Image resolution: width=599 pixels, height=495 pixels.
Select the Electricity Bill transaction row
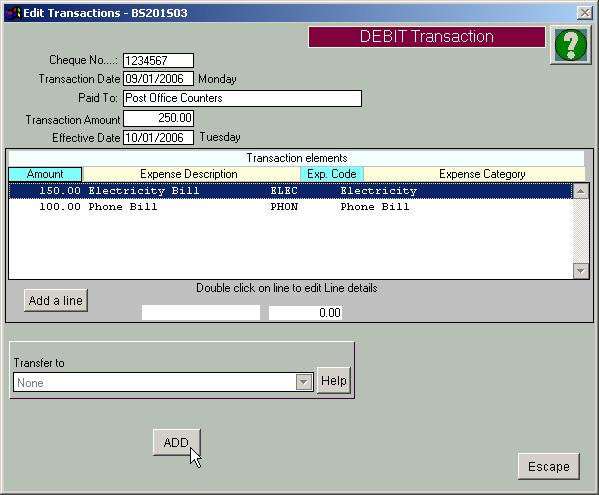290,191
